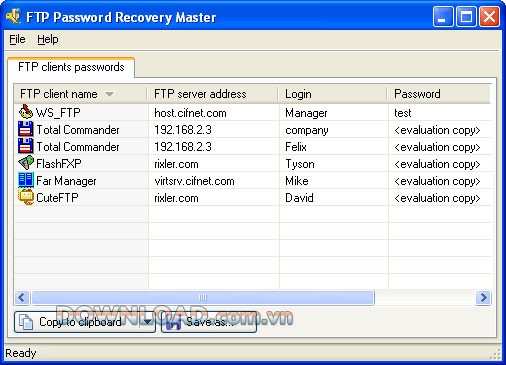Click rixler.com address in Tyson row

176,164
